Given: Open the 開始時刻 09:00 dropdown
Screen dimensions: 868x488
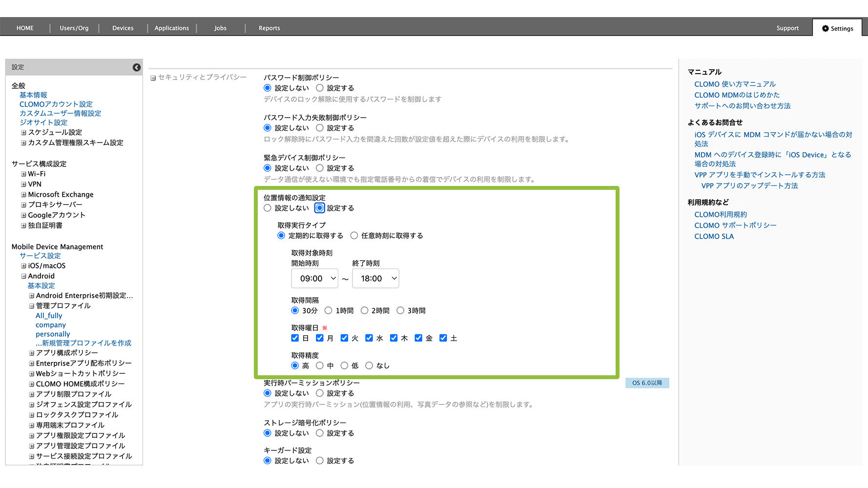Looking at the screenshot, I should pos(314,279).
